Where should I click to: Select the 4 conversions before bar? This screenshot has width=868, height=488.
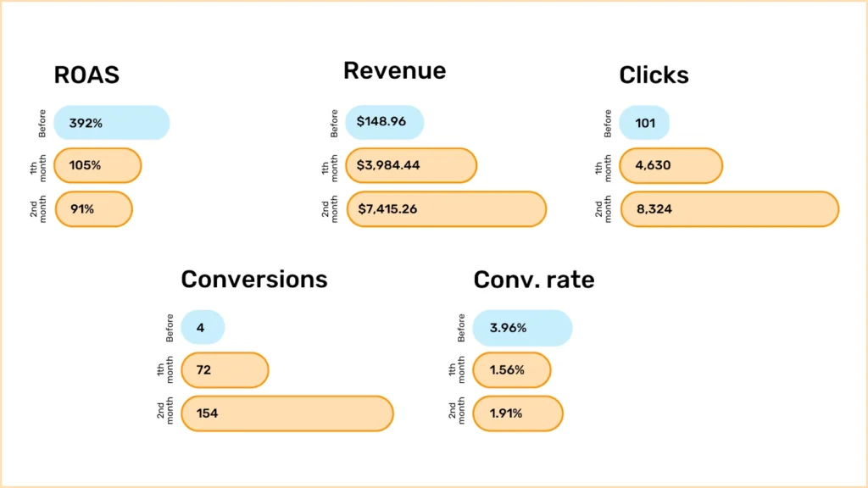(x=203, y=328)
